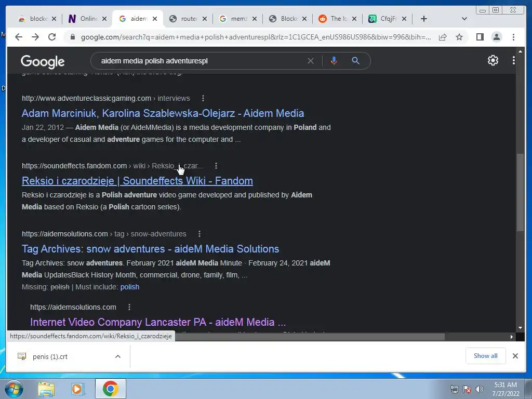The image size is (532, 399).
Task: Click the scrollbar down arrow
Action: [x=520, y=328]
